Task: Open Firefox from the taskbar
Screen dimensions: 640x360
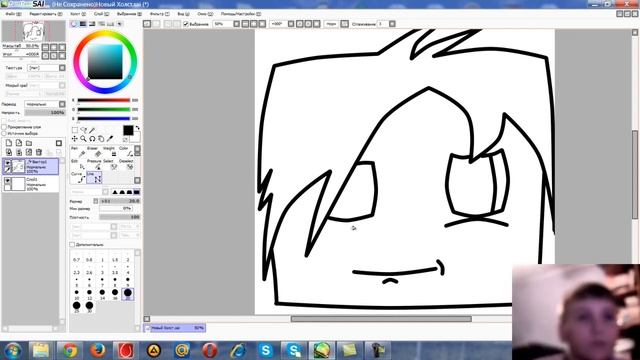Action: pos(98,350)
